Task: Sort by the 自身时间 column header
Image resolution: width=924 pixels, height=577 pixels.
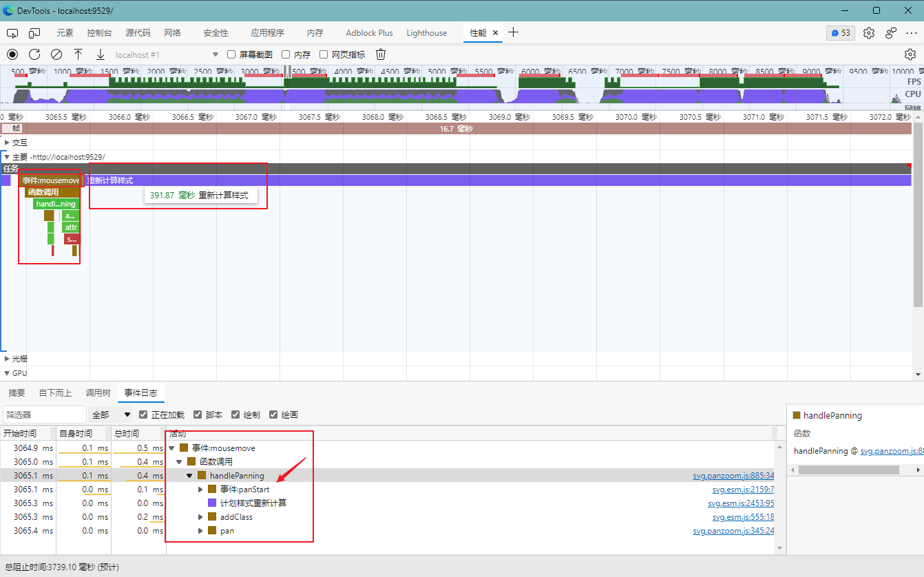Action: [x=83, y=433]
